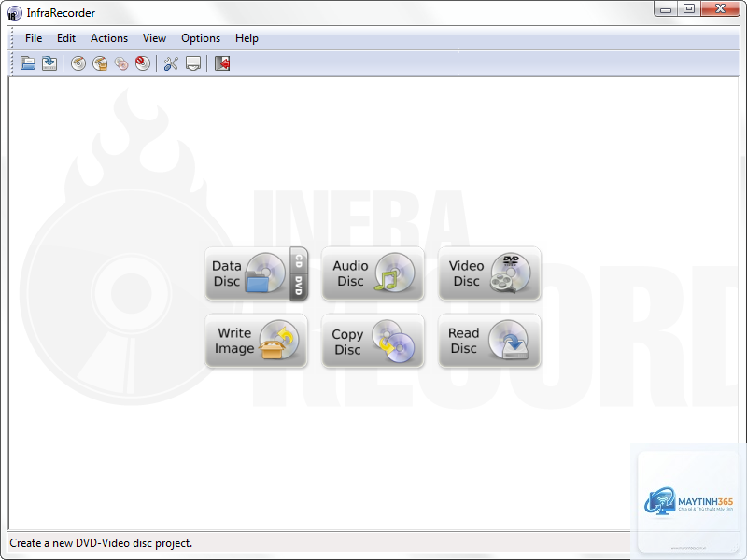Click the InfraRecorder title bar app icon
This screenshot has width=747, height=560.
click(x=14, y=13)
